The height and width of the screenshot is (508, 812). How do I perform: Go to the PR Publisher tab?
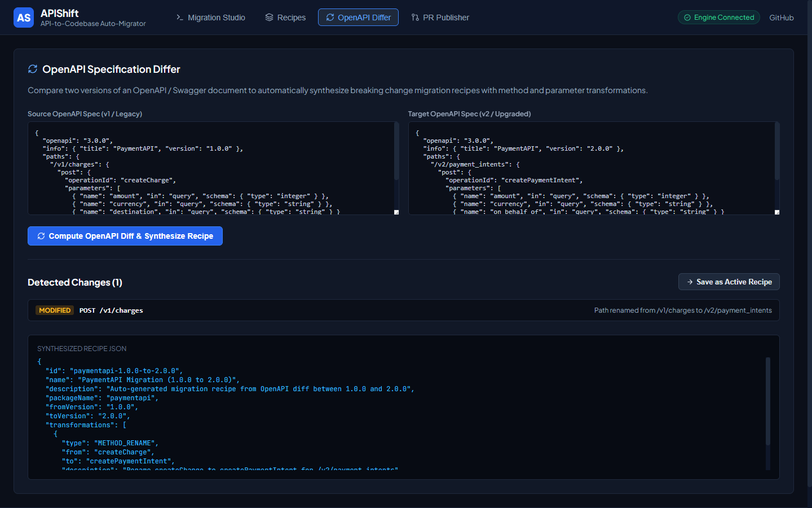pos(440,17)
